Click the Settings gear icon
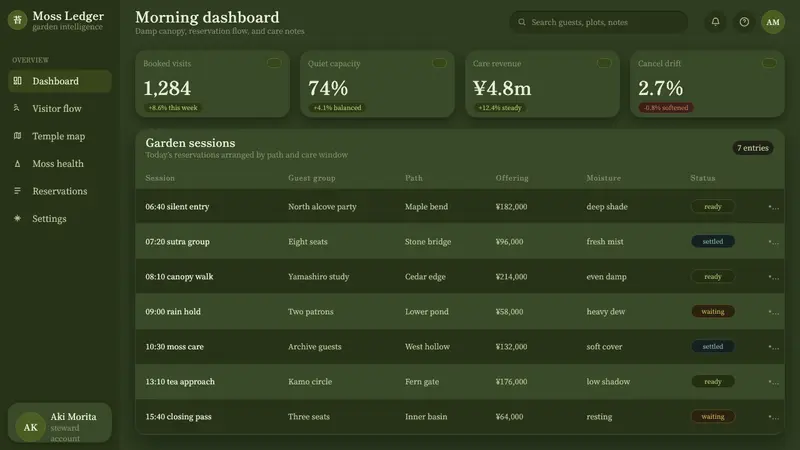The width and height of the screenshot is (800, 450). [x=17, y=218]
